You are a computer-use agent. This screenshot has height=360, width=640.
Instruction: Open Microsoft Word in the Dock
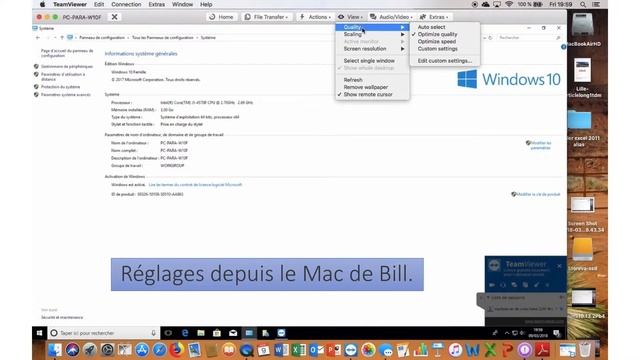pos(281,350)
